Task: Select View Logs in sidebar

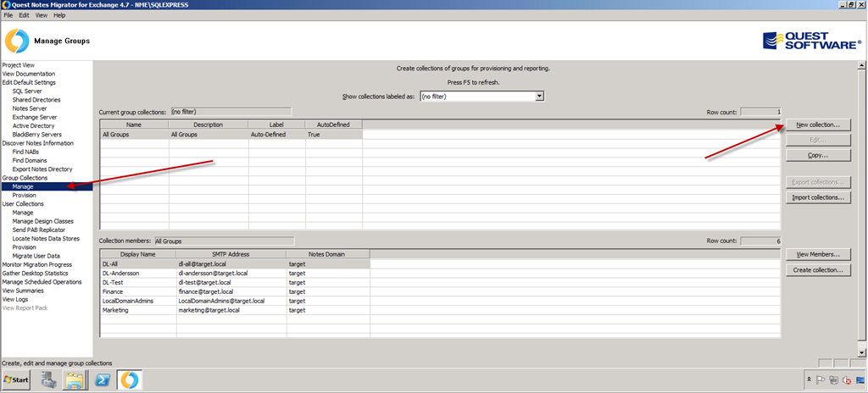Action: pos(15,300)
